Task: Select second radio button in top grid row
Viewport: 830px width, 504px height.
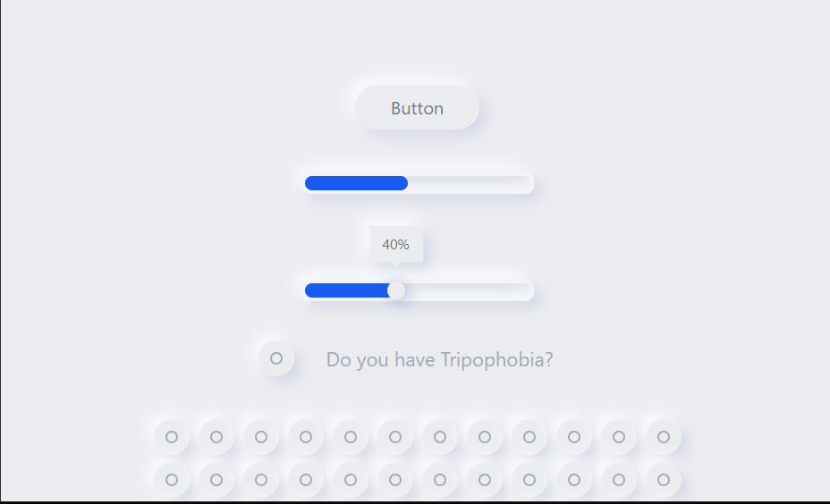Action: click(216, 437)
